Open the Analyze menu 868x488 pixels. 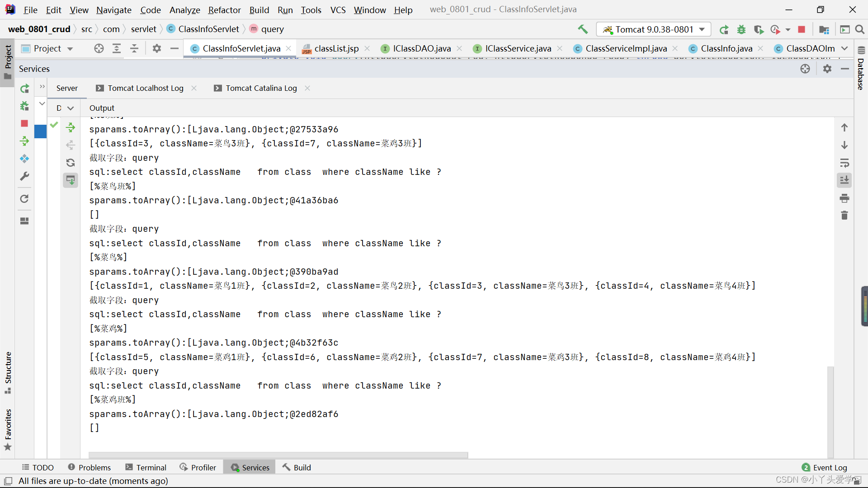tap(184, 9)
